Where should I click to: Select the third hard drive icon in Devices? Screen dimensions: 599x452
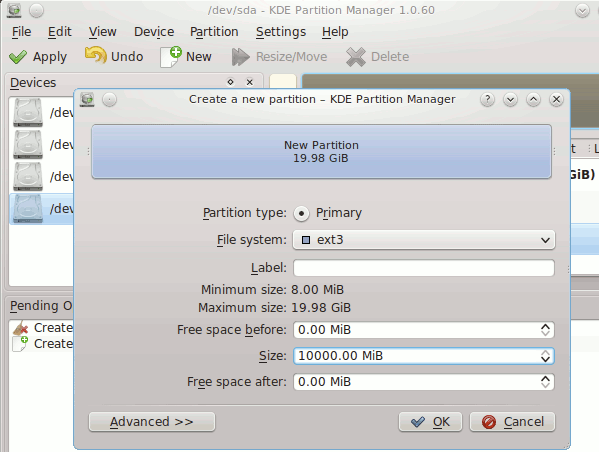click(x=28, y=177)
